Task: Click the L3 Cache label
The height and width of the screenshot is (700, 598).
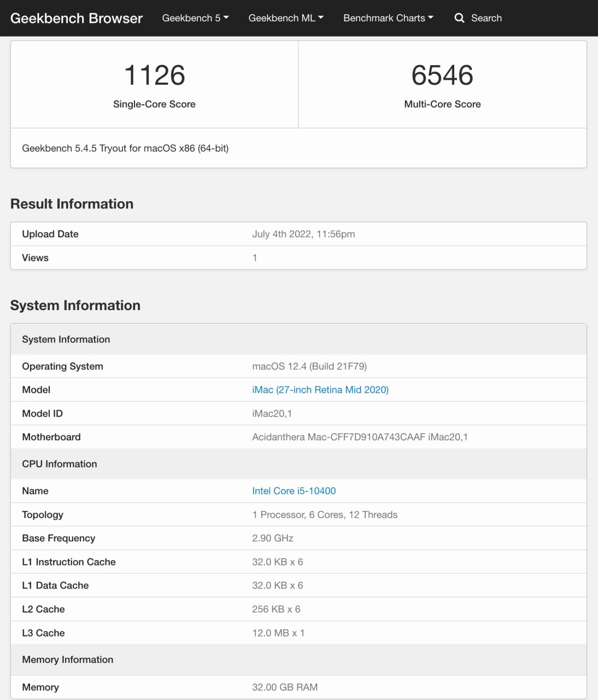Action: [43, 633]
